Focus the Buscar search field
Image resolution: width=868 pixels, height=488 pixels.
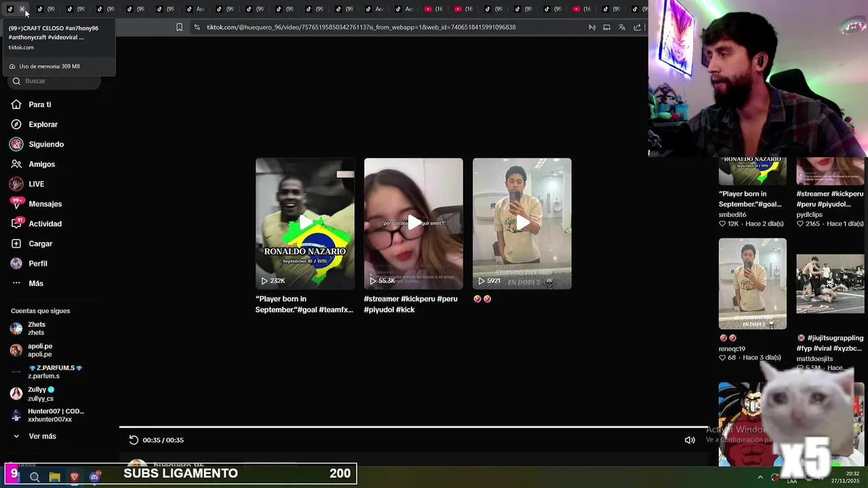click(54, 81)
